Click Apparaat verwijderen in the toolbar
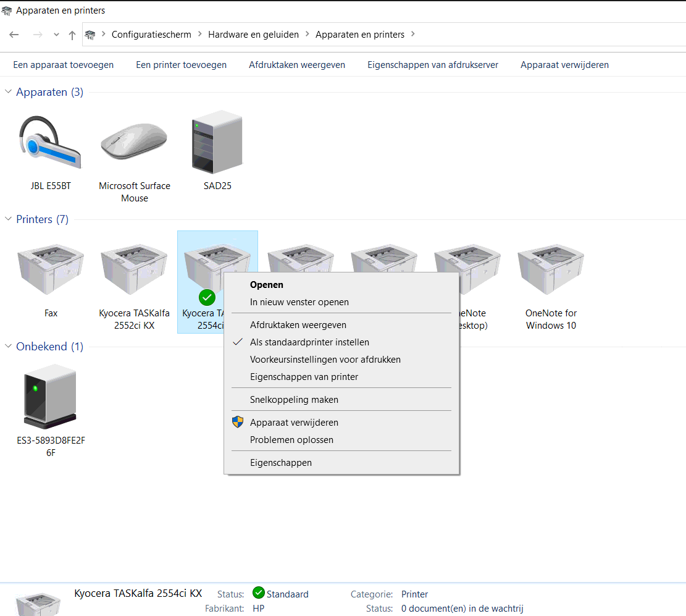The height and width of the screenshot is (616, 686). (x=564, y=65)
